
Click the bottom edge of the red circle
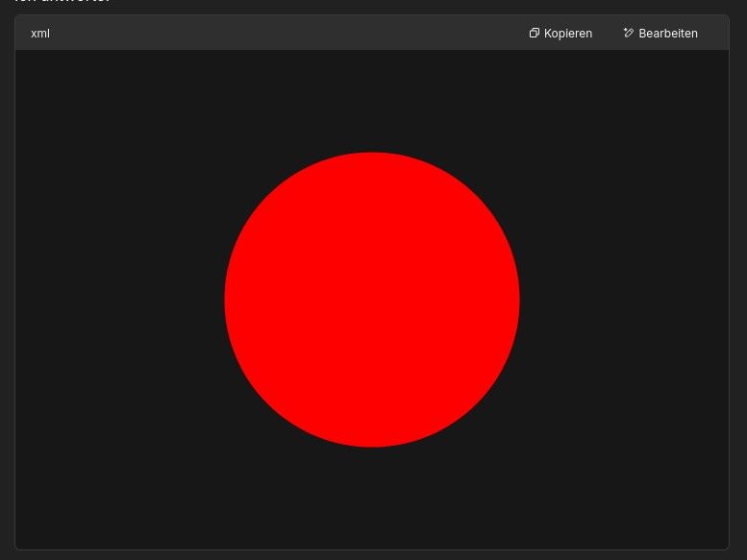pyautogui.click(x=372, y=446)
